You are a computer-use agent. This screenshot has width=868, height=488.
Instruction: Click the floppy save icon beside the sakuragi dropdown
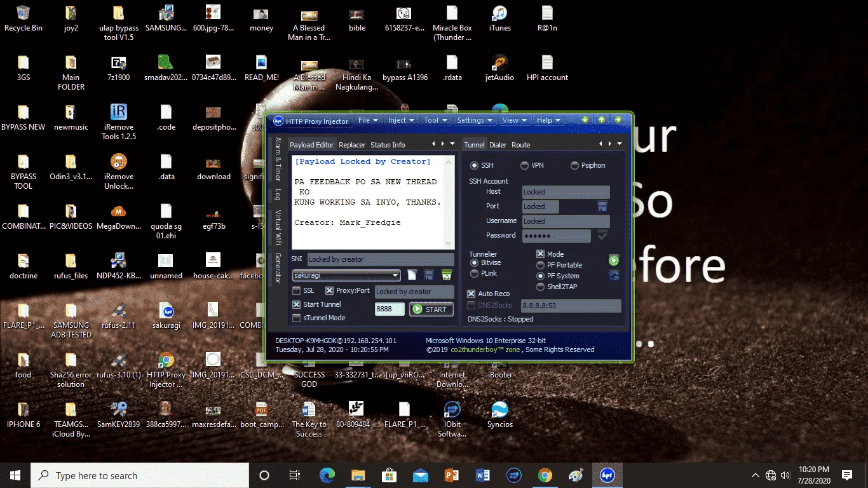[x=429, y=275]
